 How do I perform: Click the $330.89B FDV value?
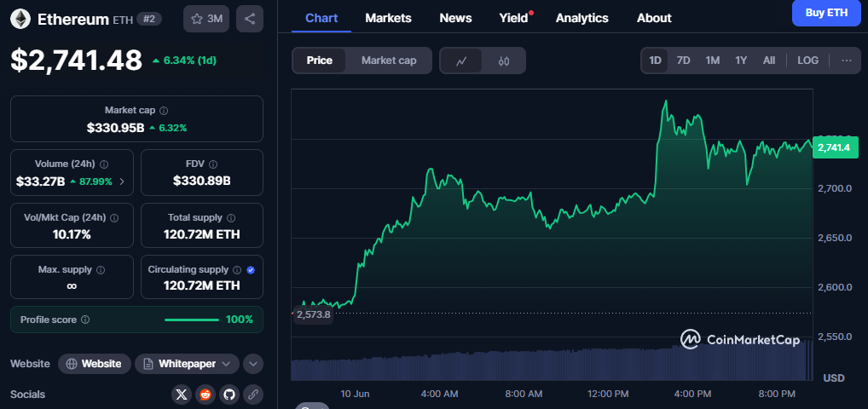pyautogui.click(x=201, y=181)
